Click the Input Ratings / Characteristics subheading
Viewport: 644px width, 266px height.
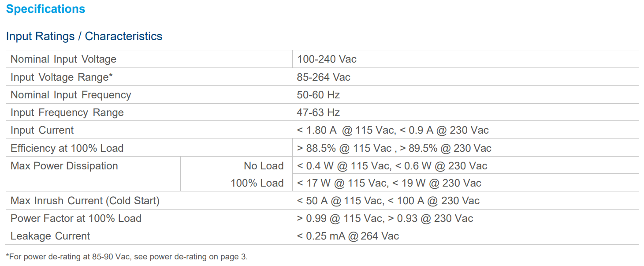pos(84,36)
